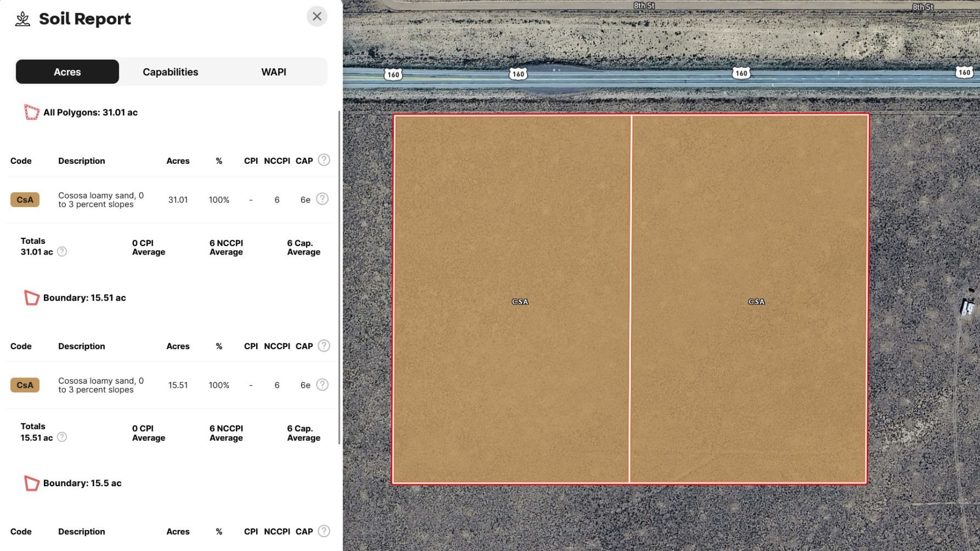980x551 pixels.
Task: Click the CsA swatch in 31.01 row
Action: coord(24,199)
